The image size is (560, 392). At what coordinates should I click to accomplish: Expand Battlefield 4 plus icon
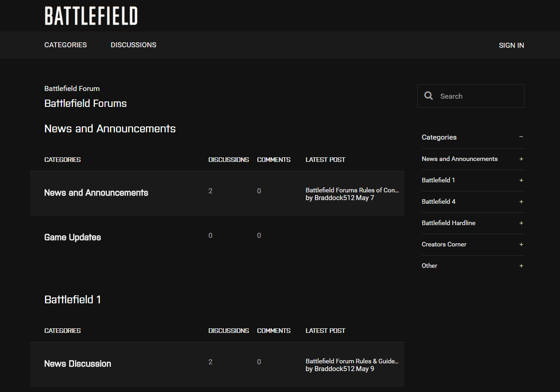point(521,202)
